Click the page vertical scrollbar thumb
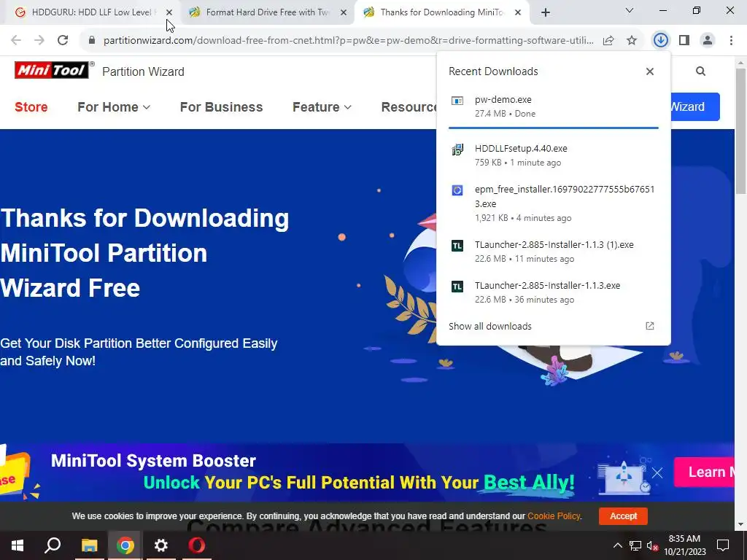Screen dimensions: 747x560 (740, 131)
